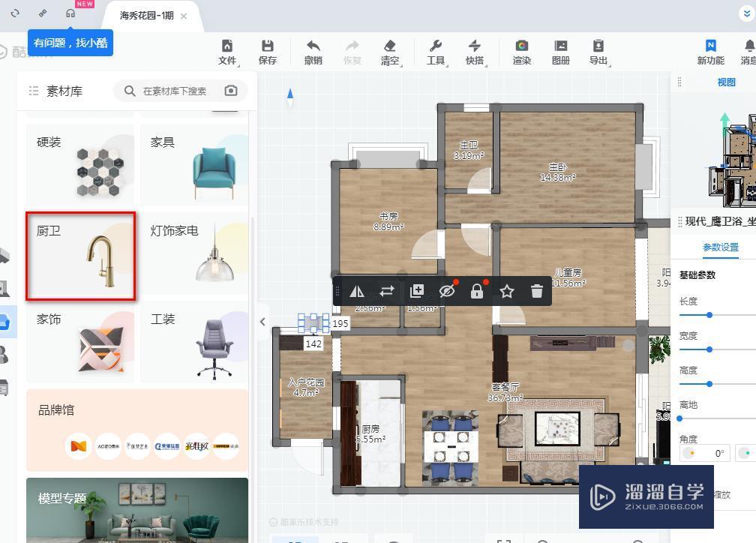Open the 家具 furniture category

194,166
